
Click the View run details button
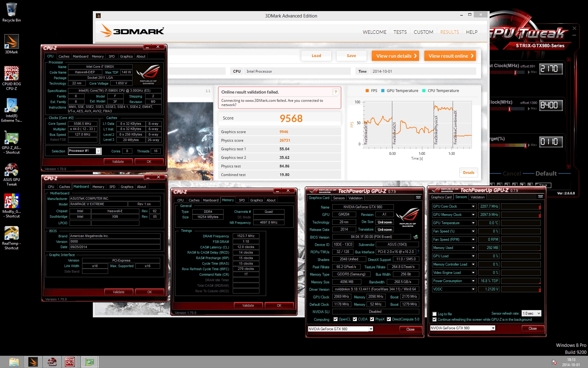(395, 56)
